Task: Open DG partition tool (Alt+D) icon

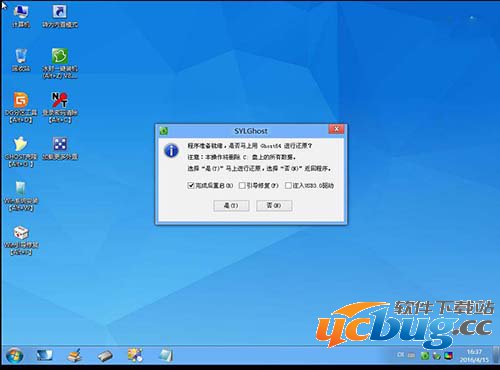Action: click(21, 107)
